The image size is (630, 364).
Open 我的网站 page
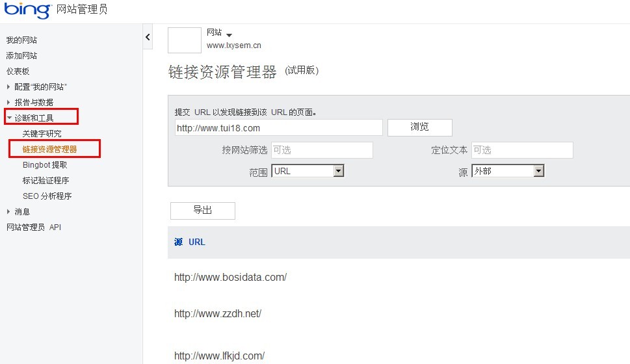21,40
